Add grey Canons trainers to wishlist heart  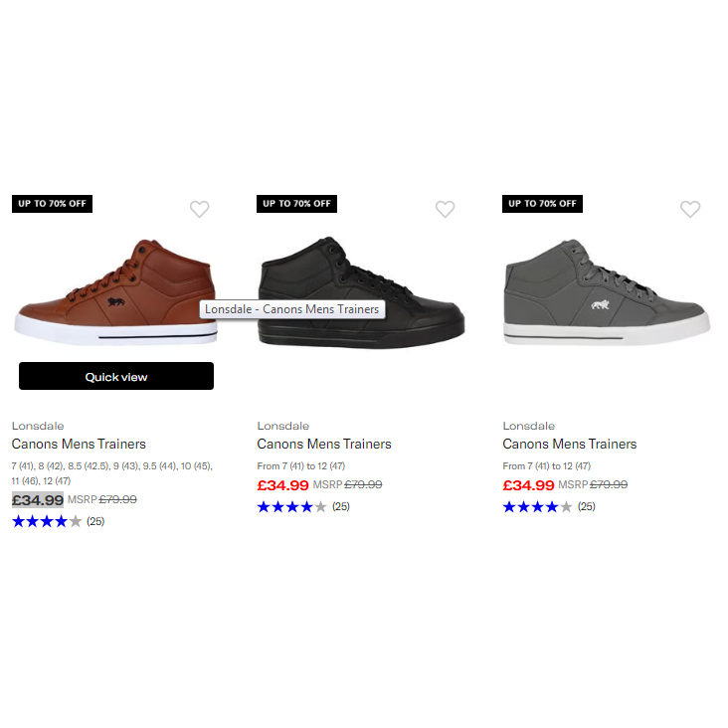pyautogui.click(x=690, y=209)
